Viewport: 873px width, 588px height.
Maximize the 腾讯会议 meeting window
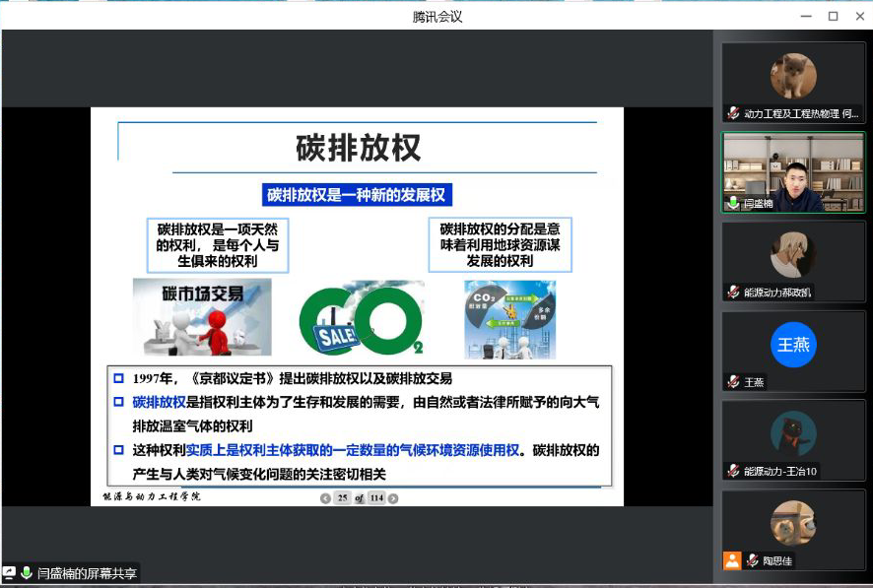[833, 16]
